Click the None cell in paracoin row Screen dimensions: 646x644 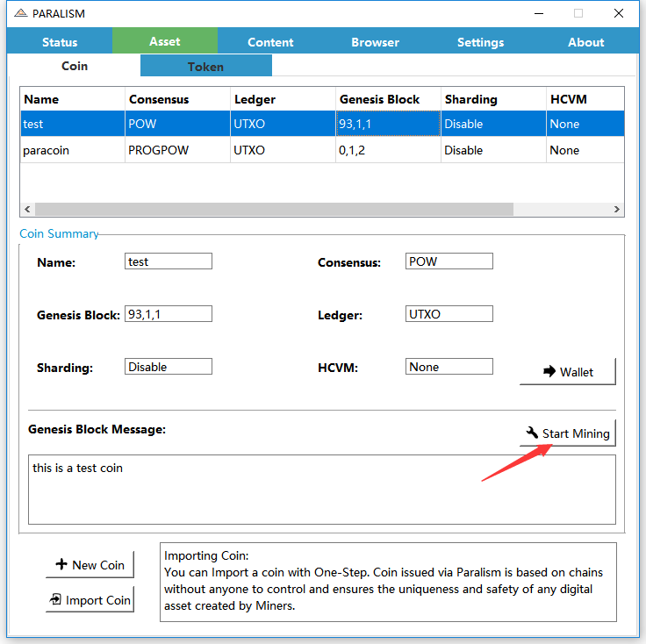click(585, 150)
